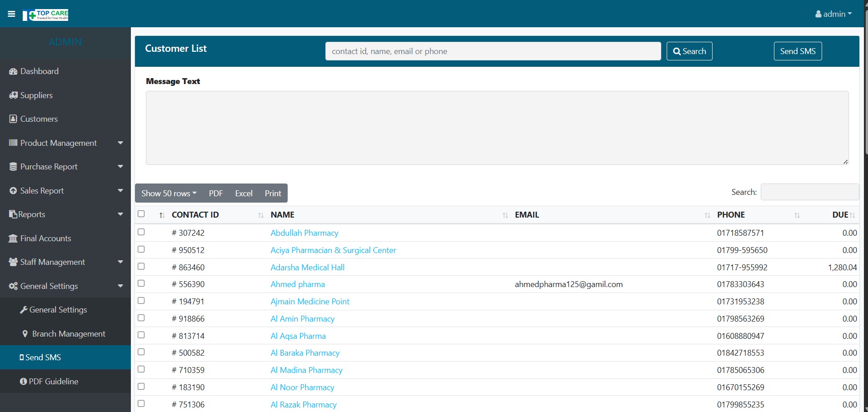Click the Customers address book icon

click(13, 119)
